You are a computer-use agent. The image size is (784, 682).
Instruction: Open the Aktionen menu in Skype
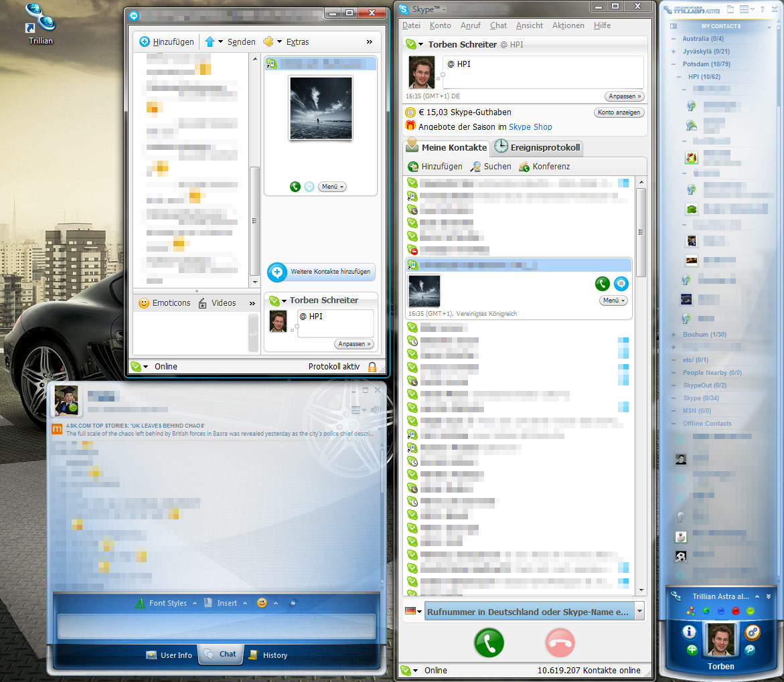tap(568, 25)
